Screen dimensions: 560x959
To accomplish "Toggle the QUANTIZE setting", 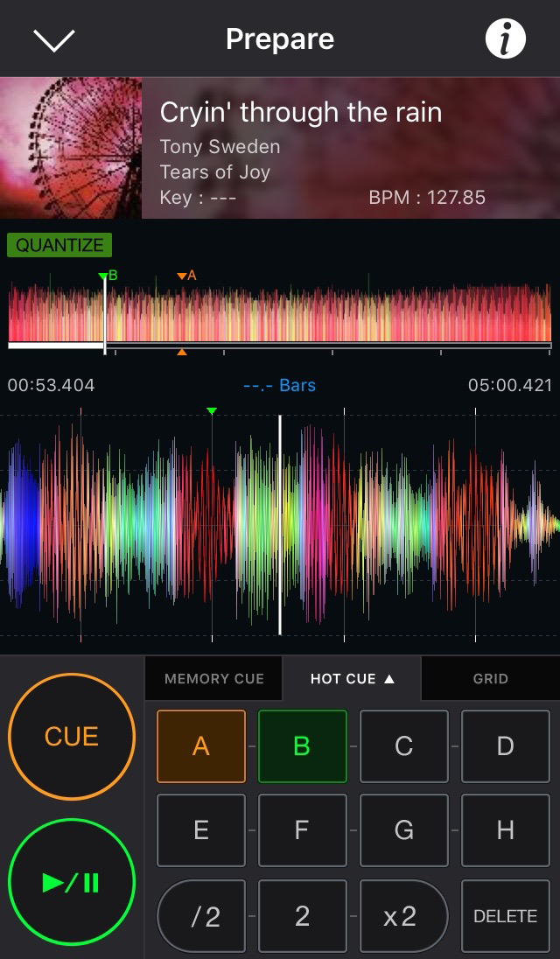I will pyautogui.click(x=59, y=245).
